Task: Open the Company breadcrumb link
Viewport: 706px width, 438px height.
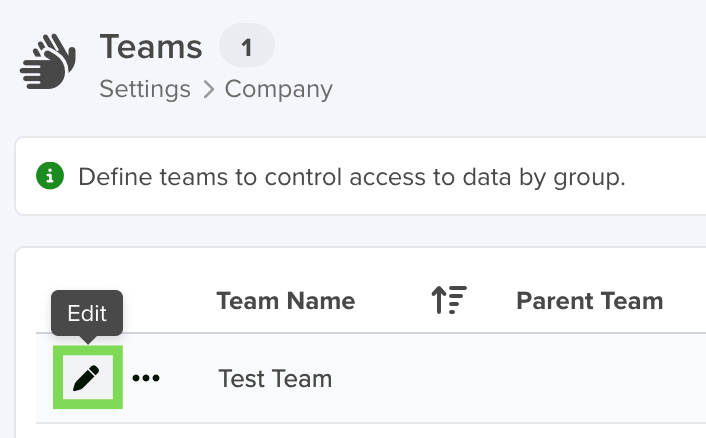Action: click(x=279, y=90)
